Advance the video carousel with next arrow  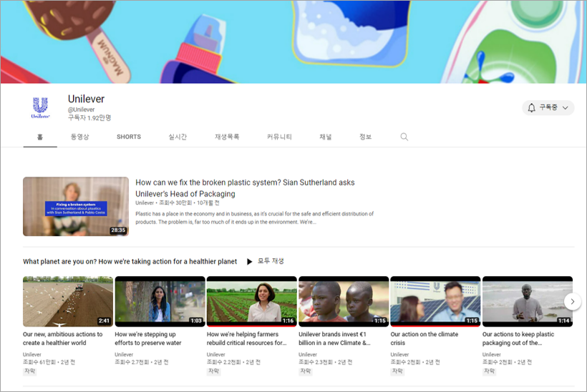(573, 301)
